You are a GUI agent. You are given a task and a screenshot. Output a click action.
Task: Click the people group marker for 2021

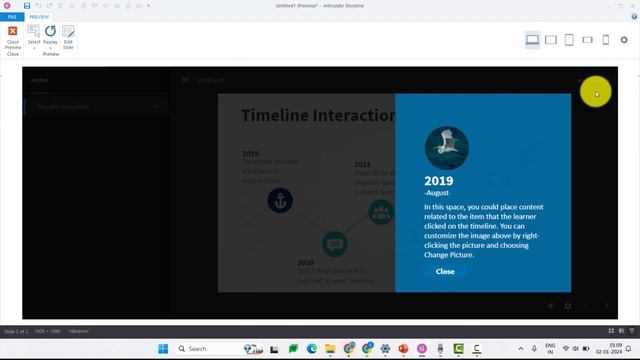coord(381,212)
